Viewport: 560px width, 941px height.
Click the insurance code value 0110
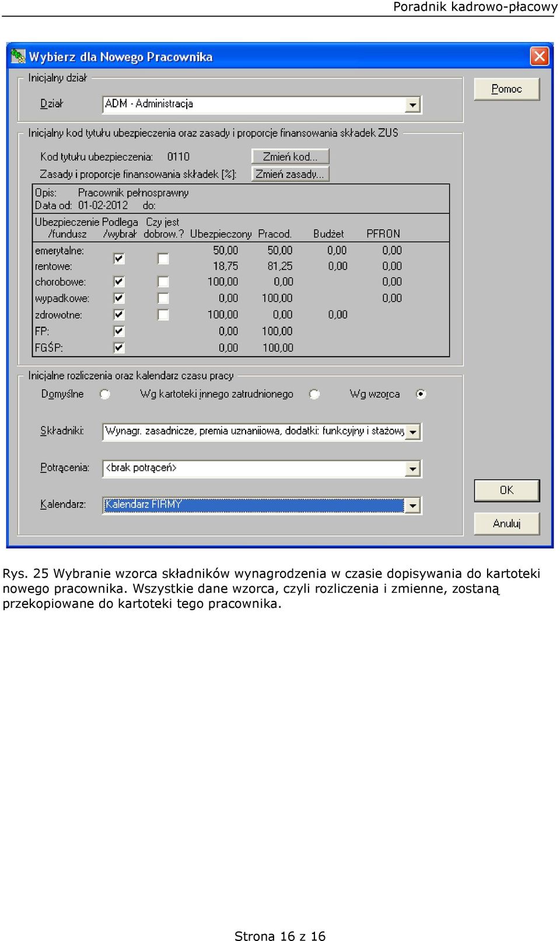178,156
